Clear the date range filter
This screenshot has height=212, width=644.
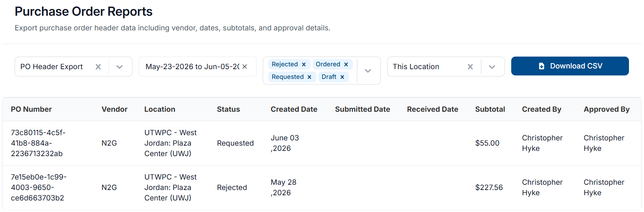point(245,67)
